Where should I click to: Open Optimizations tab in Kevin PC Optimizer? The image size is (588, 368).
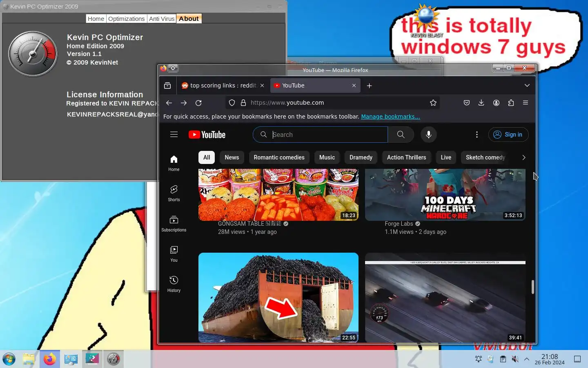point(127,19)
